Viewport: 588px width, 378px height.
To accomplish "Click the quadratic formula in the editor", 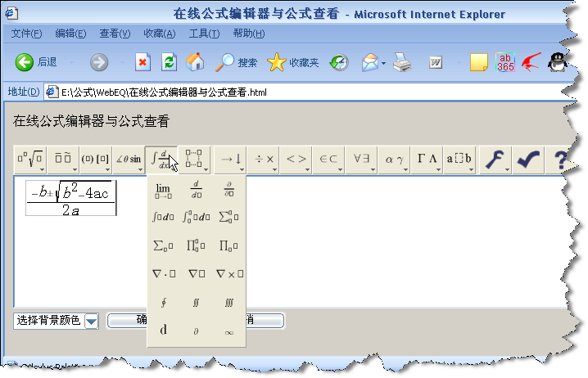I will pyautogui.click(x=71, y=198).
